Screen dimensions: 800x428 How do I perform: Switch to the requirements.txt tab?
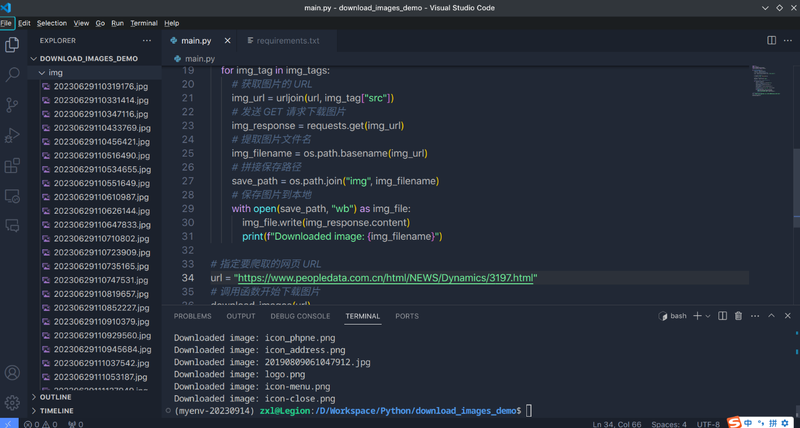287,41
